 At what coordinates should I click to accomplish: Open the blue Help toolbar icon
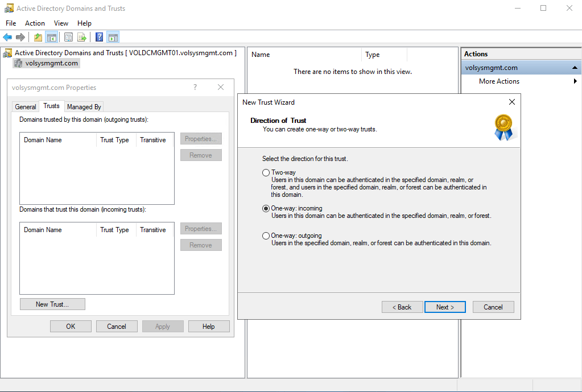99,38
